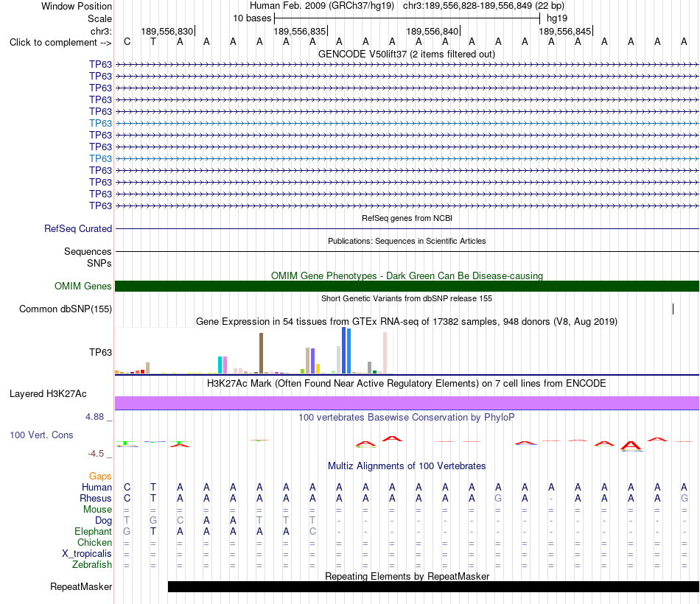Screen dimensions: 700x604
Task: Click the X_tropicalis species label
Action: click(x=87, y=554)
